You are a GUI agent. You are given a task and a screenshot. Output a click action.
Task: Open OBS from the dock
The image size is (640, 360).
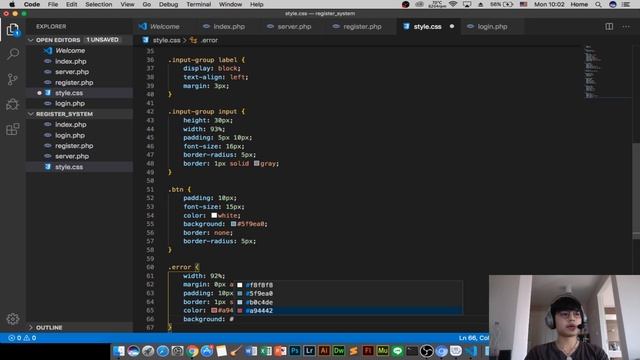click(427, 351)
